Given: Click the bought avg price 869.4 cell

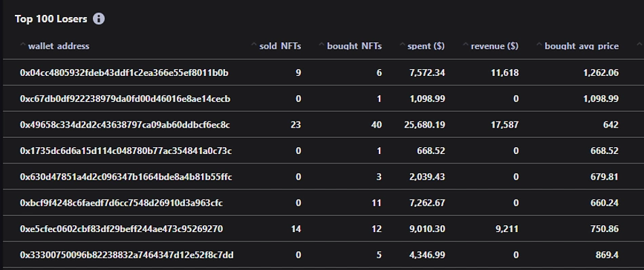Looking at the screenshot, I should pyautogui.click(x=607, y=255).
